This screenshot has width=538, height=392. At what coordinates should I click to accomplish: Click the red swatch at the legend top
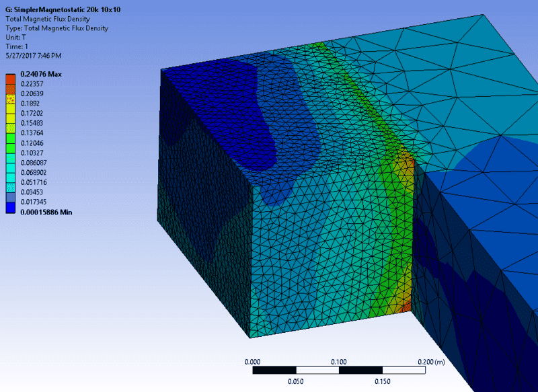(x=10, y=79)
